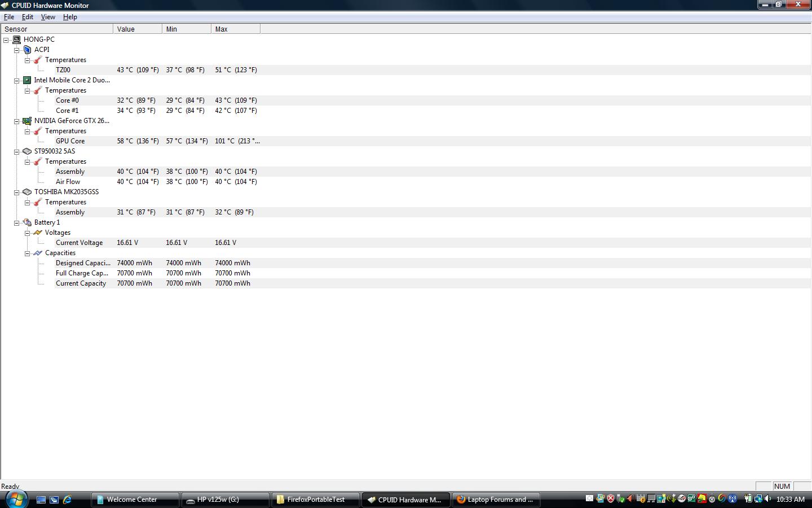Switch to Laptop Forums Firefox taskbar window
The width and height of the screenshot is (812, 508).
(x=496, y=500)
